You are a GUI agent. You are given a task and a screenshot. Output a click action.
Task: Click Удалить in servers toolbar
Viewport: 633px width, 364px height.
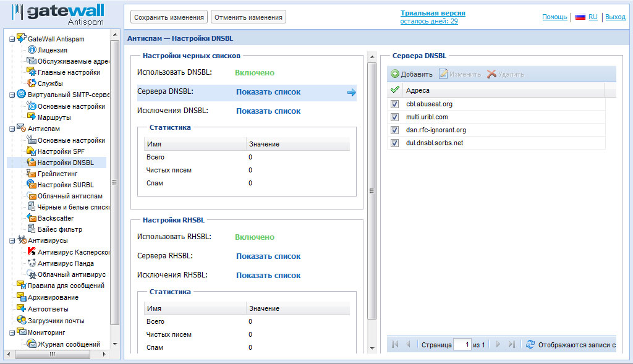pyautogui.click(x=506, y=74)
